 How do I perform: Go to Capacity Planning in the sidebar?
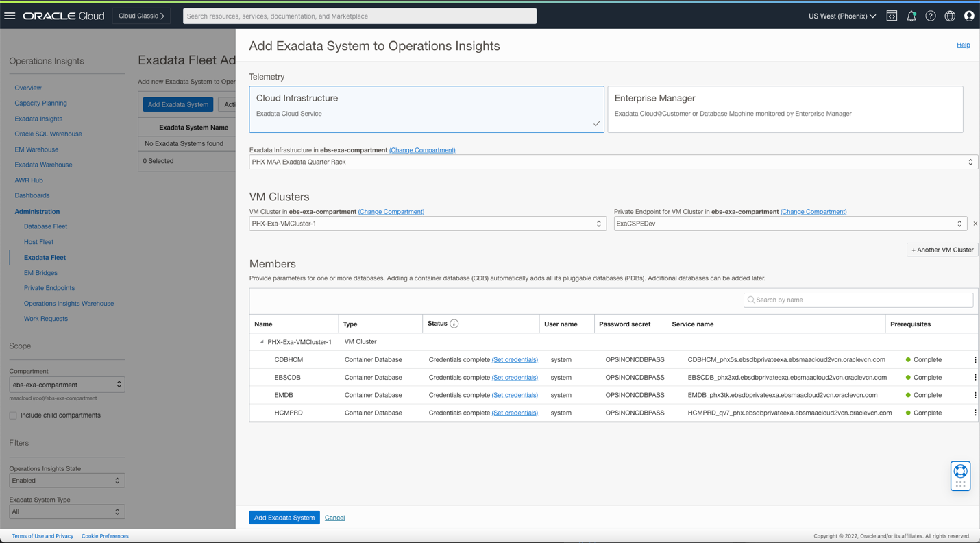click(x=40, y=103)
